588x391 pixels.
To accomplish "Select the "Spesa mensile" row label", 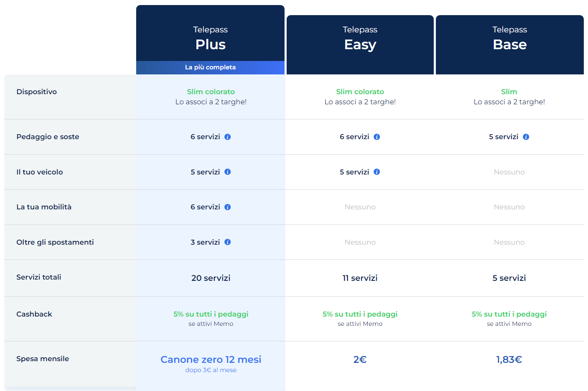I will click(x=42, y=359).
